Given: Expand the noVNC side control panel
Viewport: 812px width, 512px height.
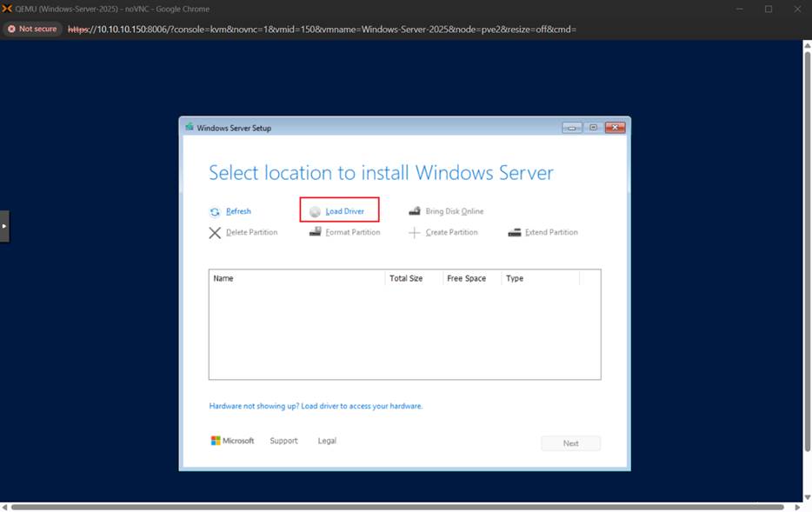Looking at the screenshot, I should [4, 225].
